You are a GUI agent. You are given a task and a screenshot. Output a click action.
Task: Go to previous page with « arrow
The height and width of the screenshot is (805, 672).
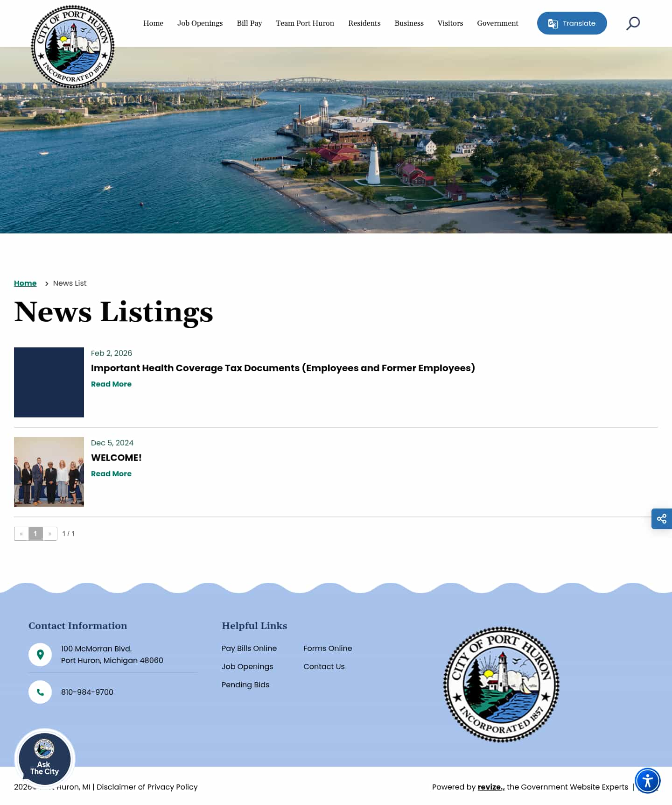pos(21,534)
